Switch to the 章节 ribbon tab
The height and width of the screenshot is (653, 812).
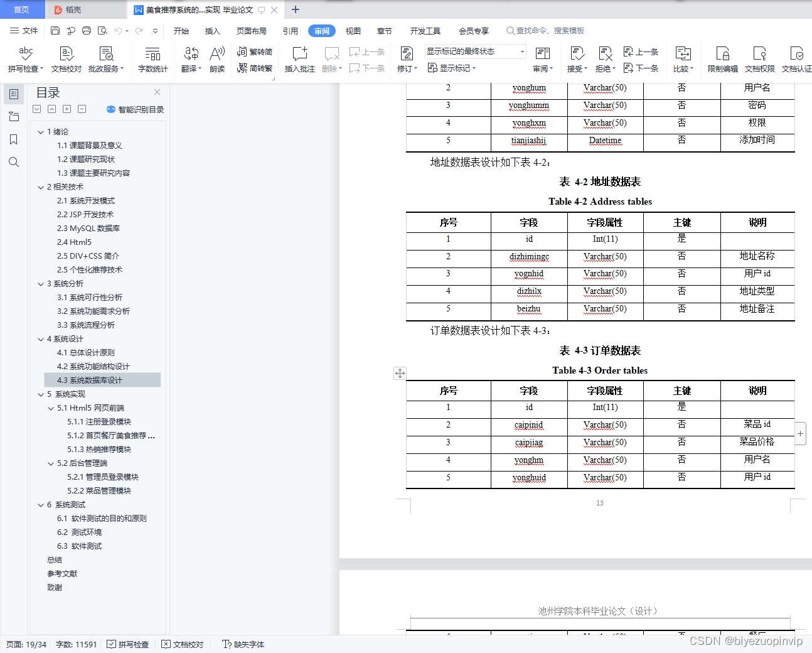click(x=385, y=31)
